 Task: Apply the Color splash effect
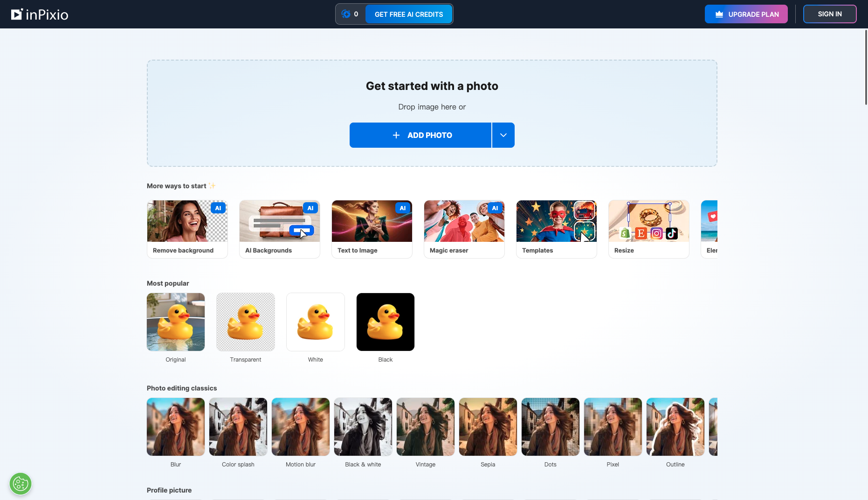pyautogui.click(x=238, y=427)
